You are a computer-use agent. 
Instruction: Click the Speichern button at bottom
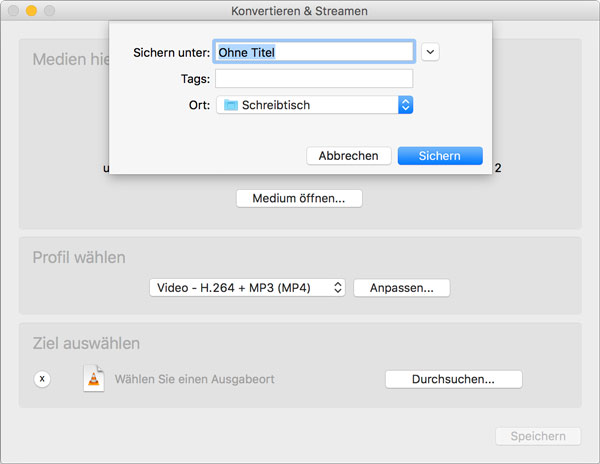tap(538, 436)
